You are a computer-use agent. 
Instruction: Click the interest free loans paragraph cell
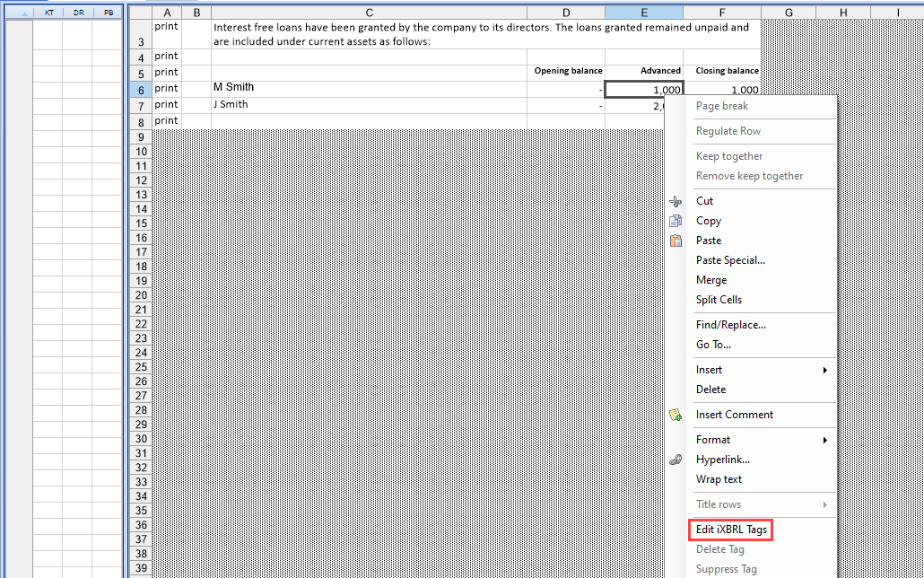(486, 34)
